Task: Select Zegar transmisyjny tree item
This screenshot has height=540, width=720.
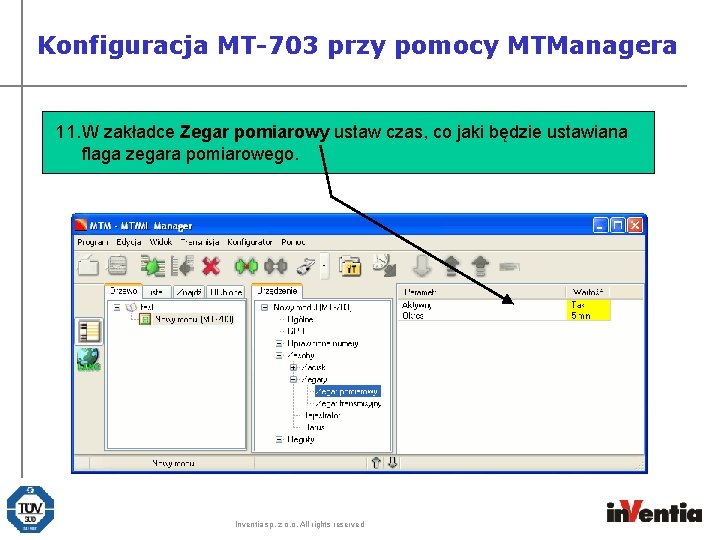Action: (x=349, y=404)
